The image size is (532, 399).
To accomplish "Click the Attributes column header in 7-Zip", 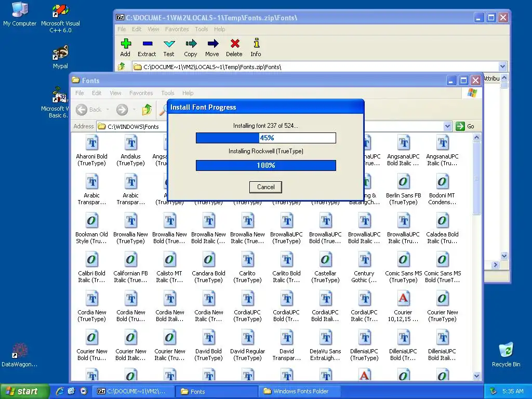I will (491, 78).
